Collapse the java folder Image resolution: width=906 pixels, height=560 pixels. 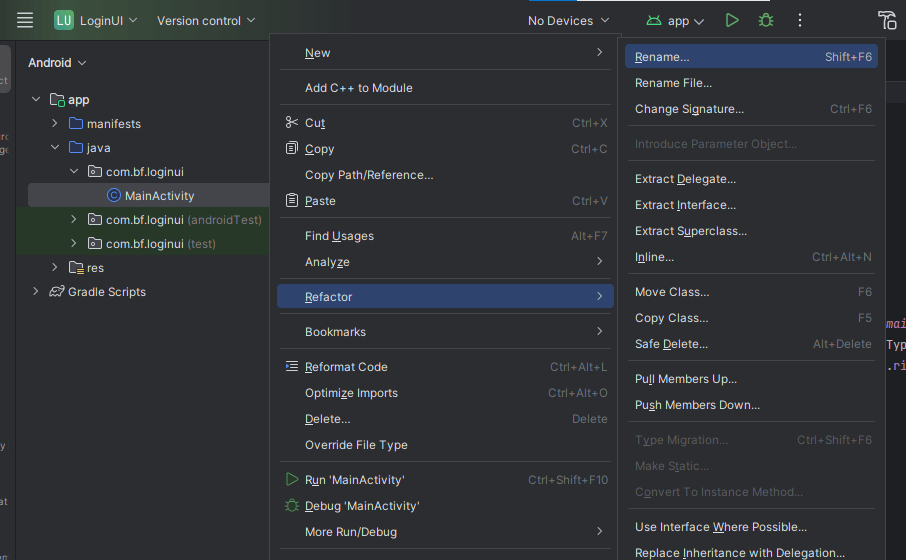(x=56, y=148)
